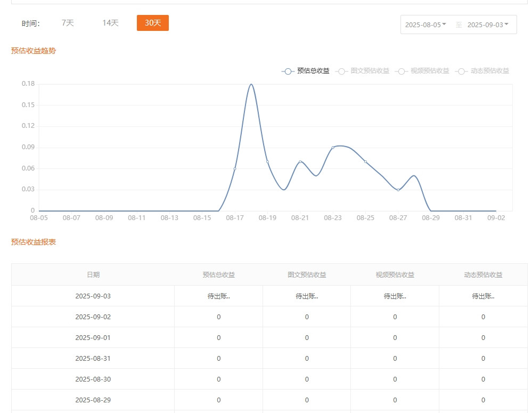Viewport: 532px width, 413px height.
Task: Click the 日期 column header
Action: coord(93,274)
